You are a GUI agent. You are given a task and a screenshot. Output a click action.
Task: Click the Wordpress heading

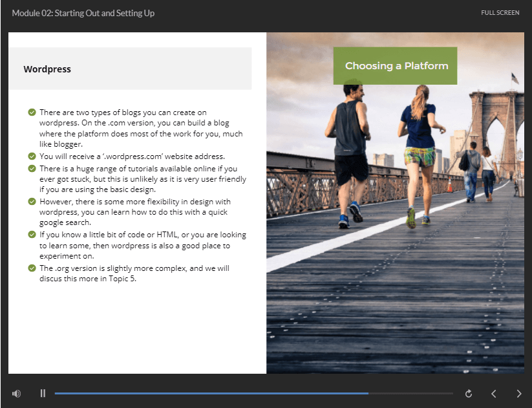coord(47,69)
